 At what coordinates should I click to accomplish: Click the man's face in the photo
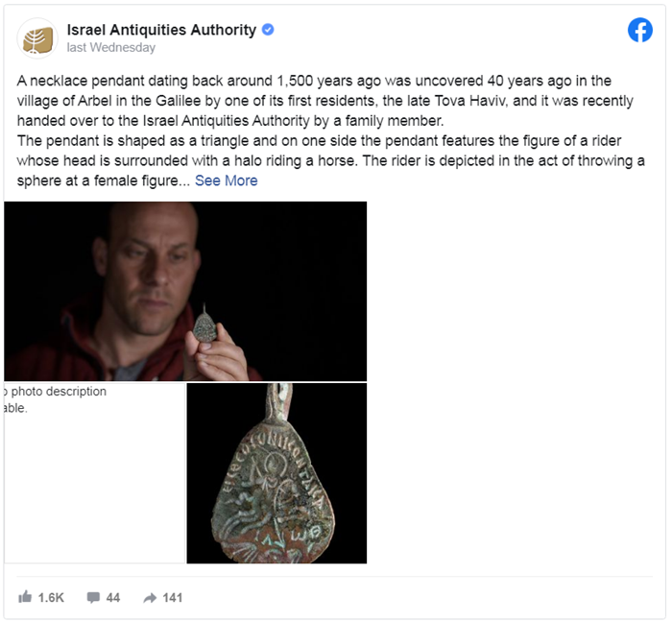tap(150, 270)
